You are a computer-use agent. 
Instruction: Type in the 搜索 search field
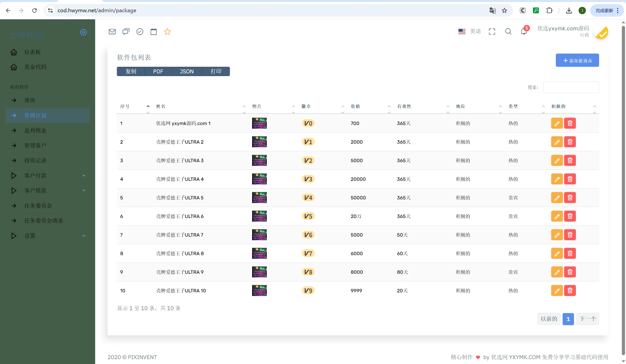[x=571, y=87]
